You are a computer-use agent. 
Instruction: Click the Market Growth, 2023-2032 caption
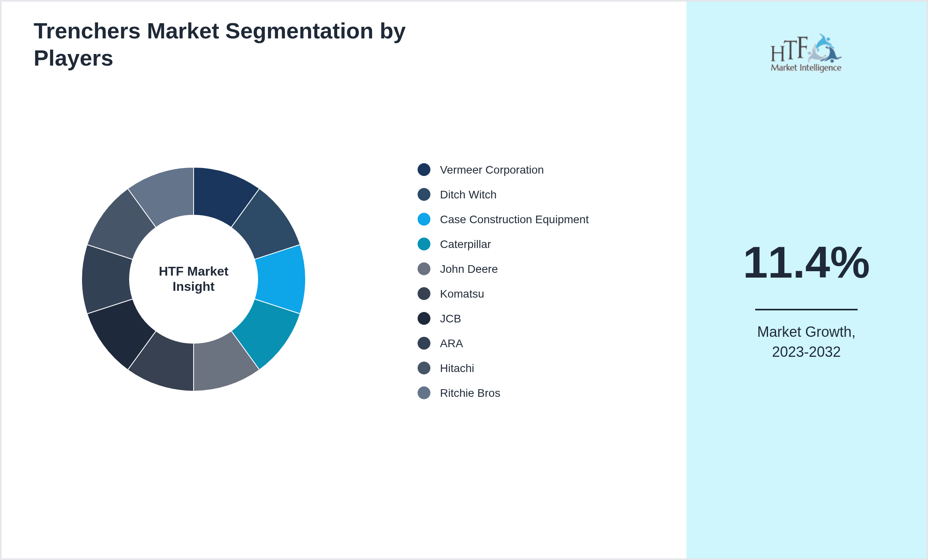806,342
